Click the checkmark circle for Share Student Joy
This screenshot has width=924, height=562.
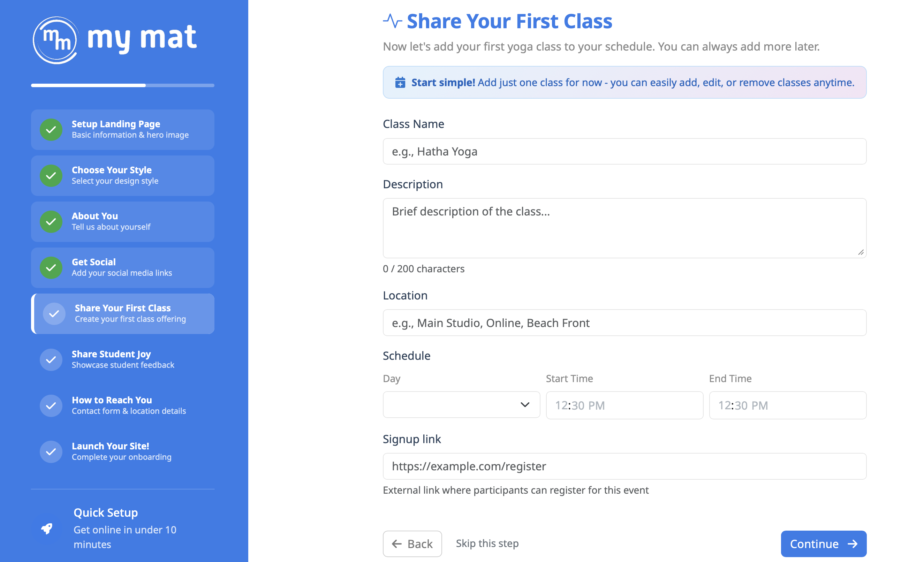point(51,360)
